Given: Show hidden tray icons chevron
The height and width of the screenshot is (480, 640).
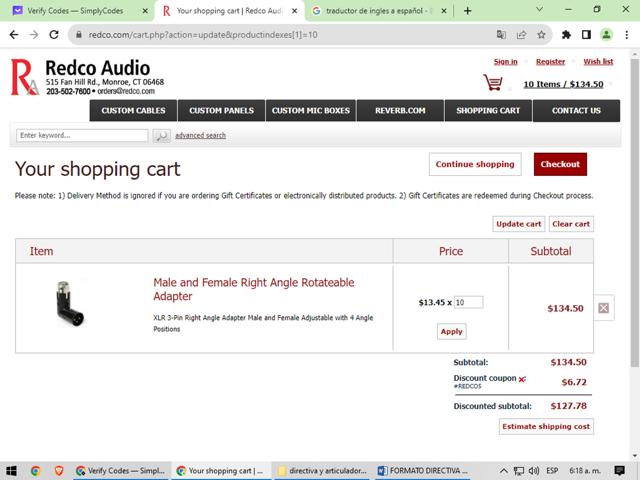Looking at the screenshot, I should (504, 471).
